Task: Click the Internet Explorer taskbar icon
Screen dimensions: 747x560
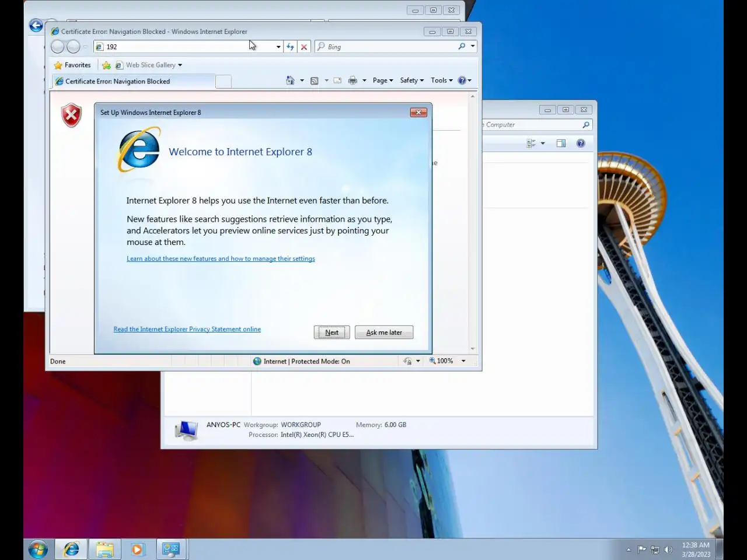Action: coord(71,549)
